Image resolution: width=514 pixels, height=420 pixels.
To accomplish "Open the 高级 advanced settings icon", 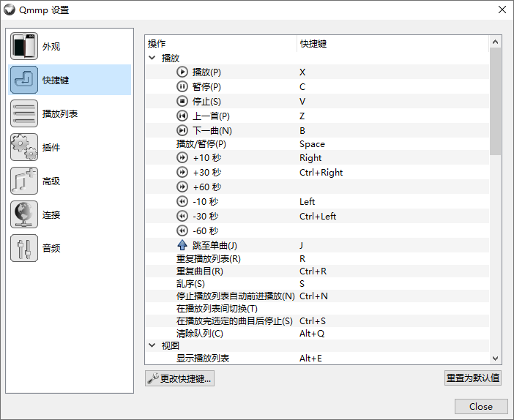I will pos(24,181).
